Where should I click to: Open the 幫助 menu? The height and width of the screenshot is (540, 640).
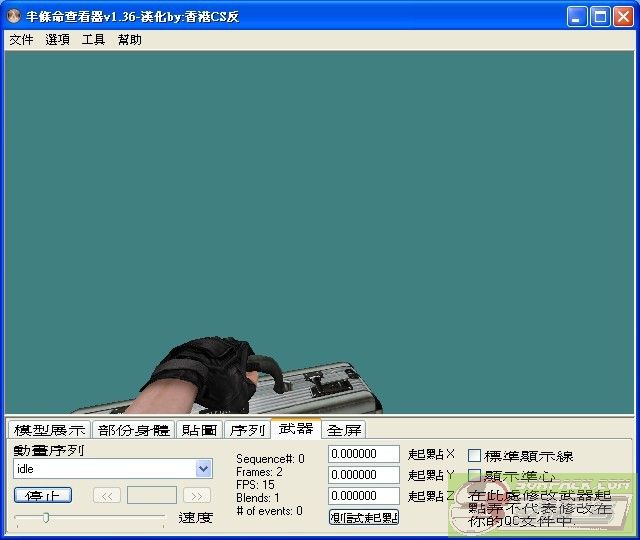click(129, 40)
